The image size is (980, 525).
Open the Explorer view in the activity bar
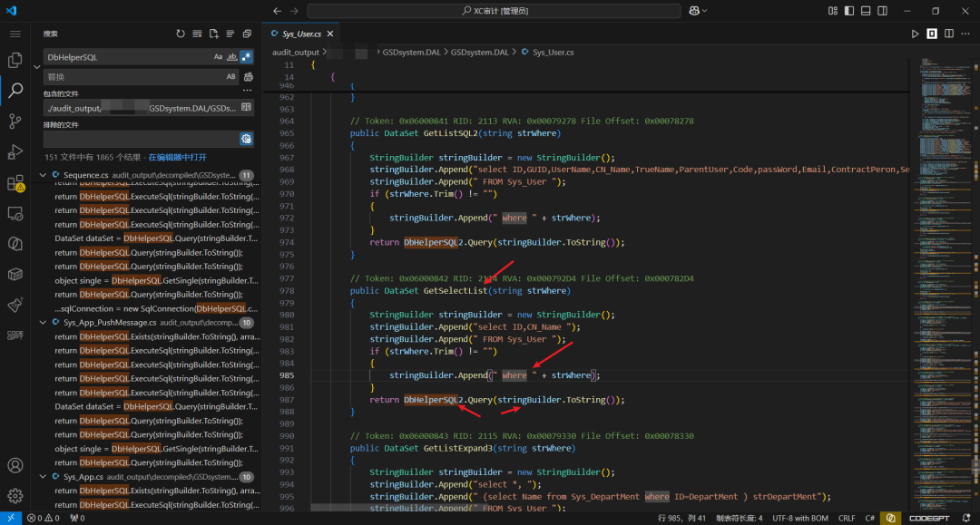click(15, 59)
